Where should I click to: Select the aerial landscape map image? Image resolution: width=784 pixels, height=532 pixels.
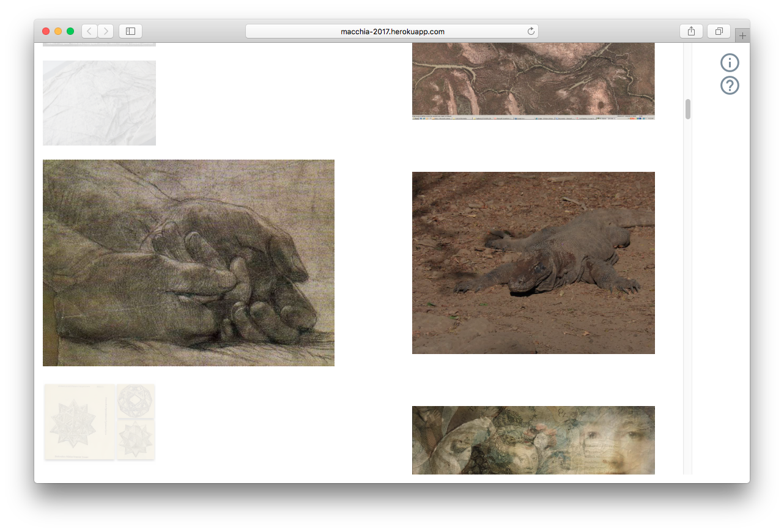[x=533, y=81]
